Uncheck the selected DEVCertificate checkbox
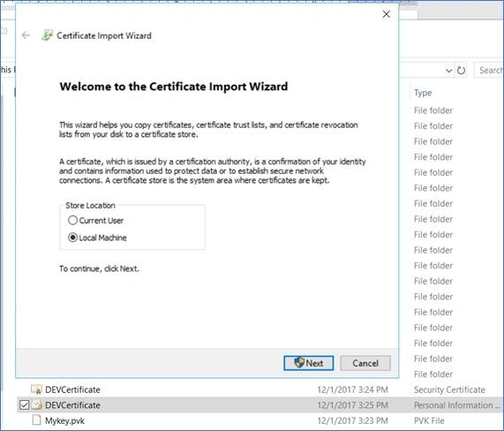This screenshot has height=431, width=504. pyautogui.click(x=24, y=405)
